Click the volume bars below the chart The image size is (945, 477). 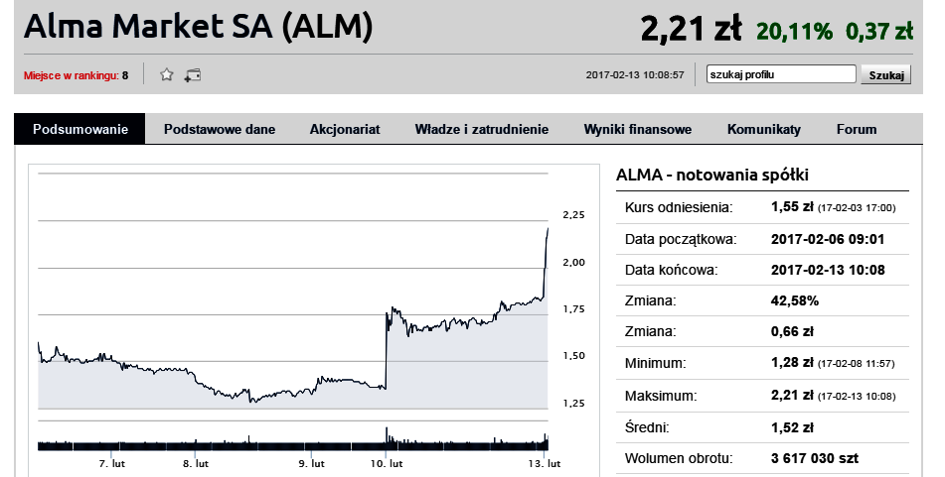(x=293, y=443)
